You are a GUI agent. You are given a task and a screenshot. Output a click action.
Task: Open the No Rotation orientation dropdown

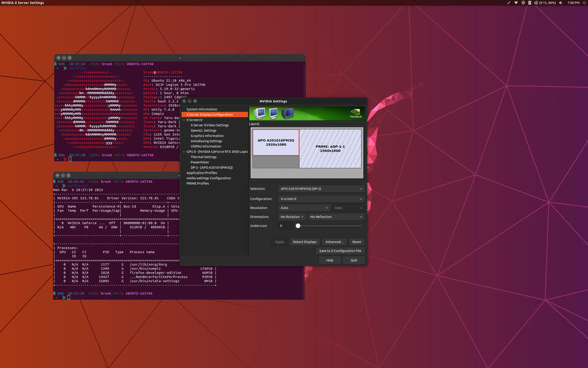[x=292, y=217]
